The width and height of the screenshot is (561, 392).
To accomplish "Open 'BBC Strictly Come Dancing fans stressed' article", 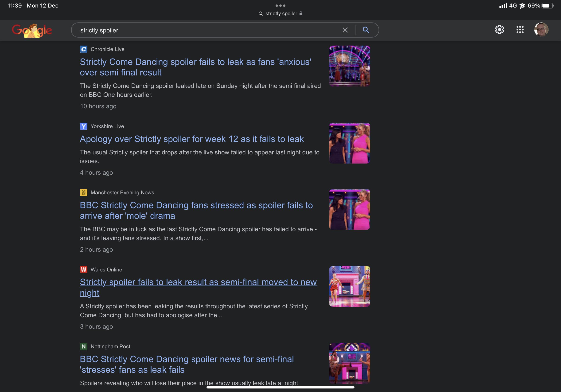I will click(x=196, y=210).
